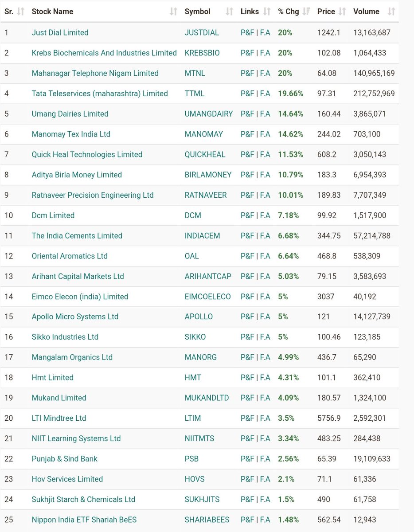Select the 1.48% change value
The image size is (414, 532).
(289, 520)
